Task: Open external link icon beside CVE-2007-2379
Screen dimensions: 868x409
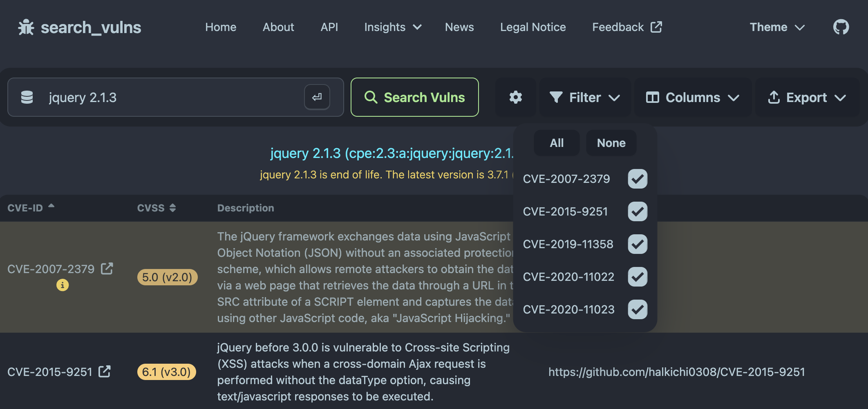Action: pos(107,269)
